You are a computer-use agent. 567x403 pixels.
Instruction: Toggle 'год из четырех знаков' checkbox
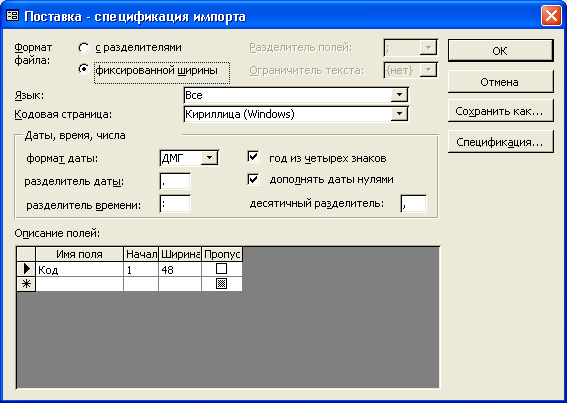(x=253, y=157)
